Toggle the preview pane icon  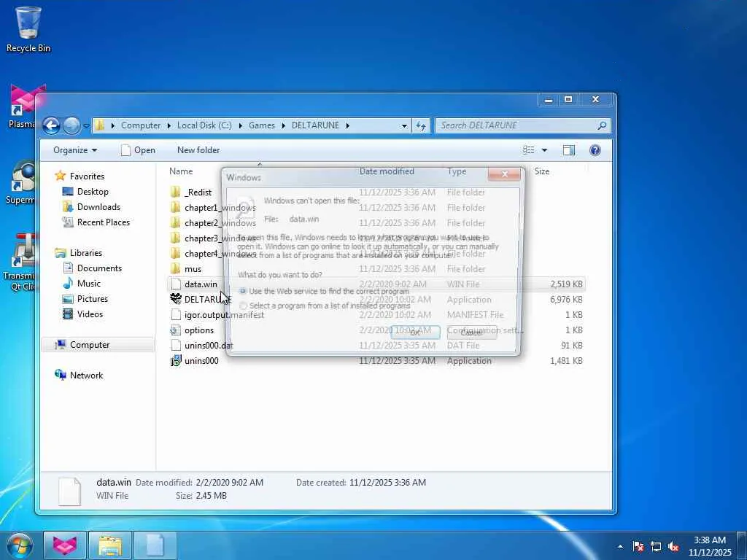(569, 150)
